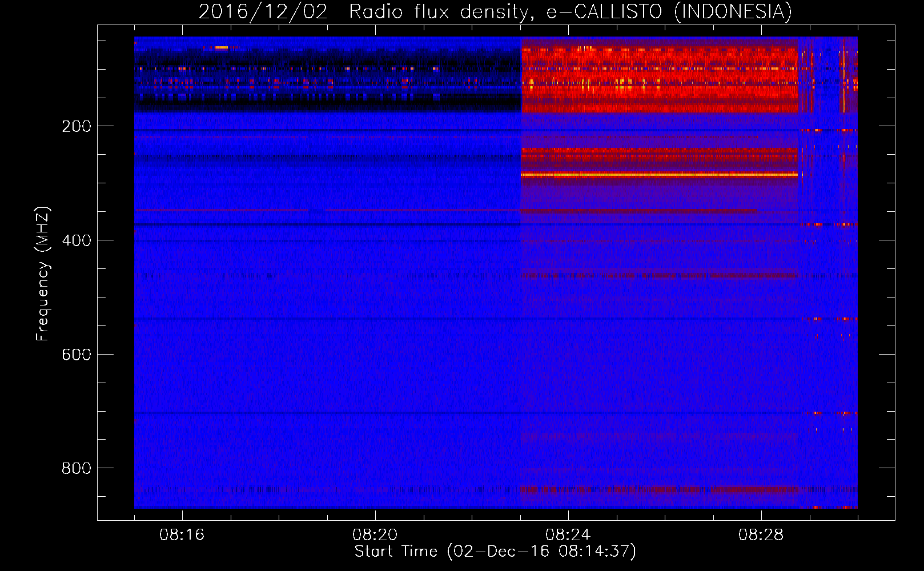
Task: Click the 200 frequency tick label
Action: (x=77, y=126)
